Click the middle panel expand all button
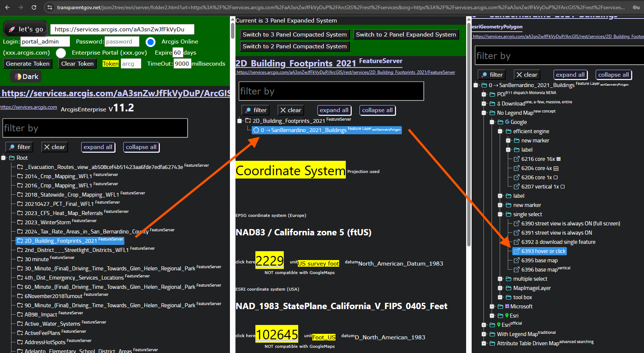The image size is (644, 353). tap(334, 110)
